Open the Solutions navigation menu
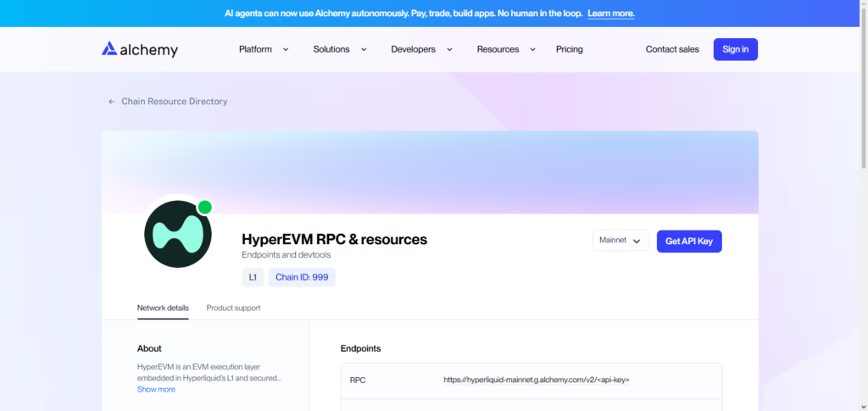 (x=331, y=49)
